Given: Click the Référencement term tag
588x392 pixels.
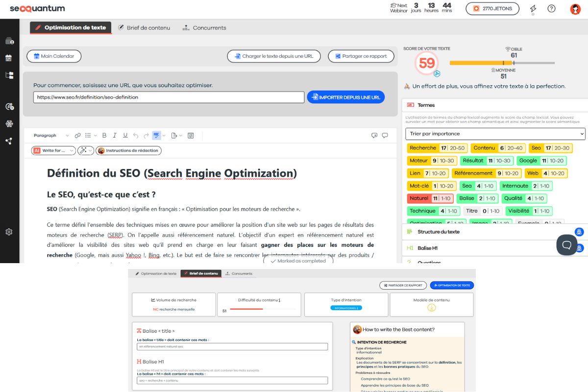Looking at the screenshot, I should coord(486,173).
